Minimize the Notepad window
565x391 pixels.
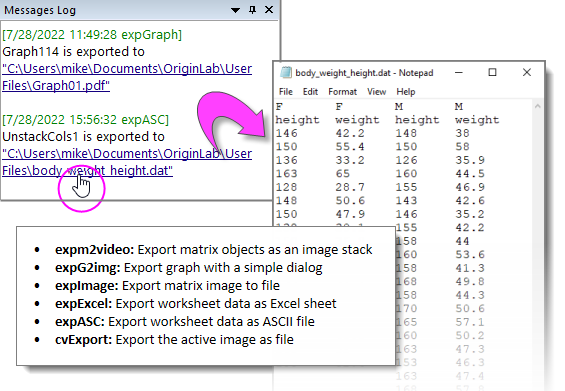coord(459,72)
